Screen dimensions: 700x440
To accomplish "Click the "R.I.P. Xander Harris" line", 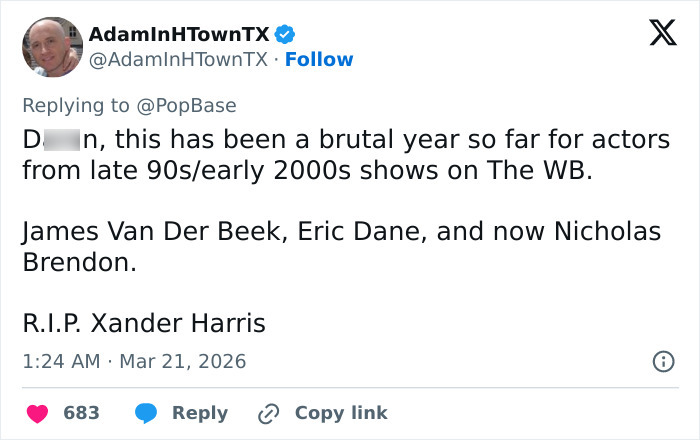I will [x=144, y=323].
